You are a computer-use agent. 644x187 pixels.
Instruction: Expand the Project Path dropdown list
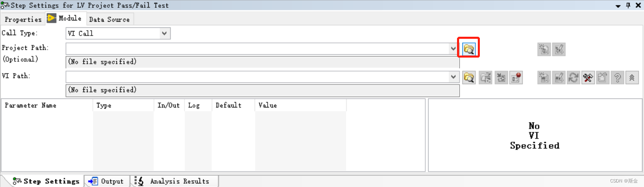pos(453,49)
